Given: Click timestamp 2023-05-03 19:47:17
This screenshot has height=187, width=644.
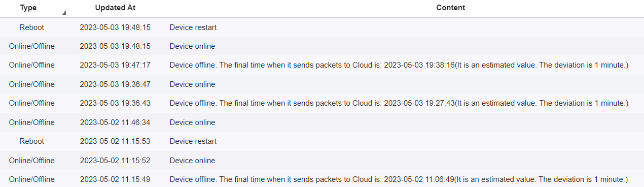Looking at the screenshot, I should pyautogui.click(x=115, y=65).
